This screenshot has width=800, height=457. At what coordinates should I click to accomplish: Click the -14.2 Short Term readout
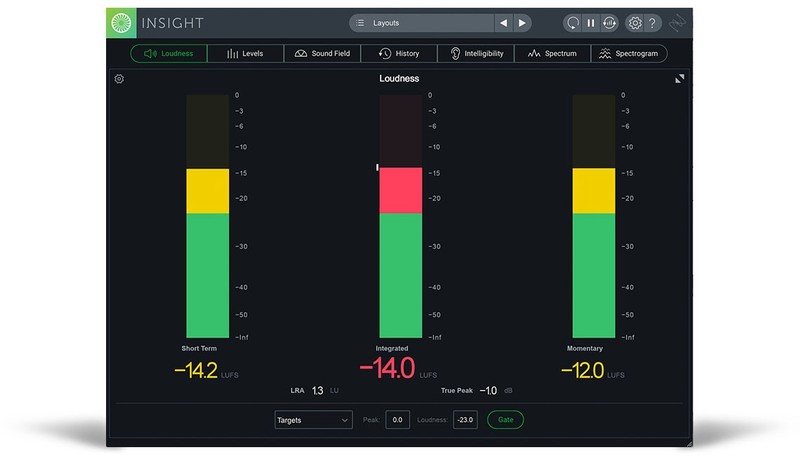tap(196, 370)
